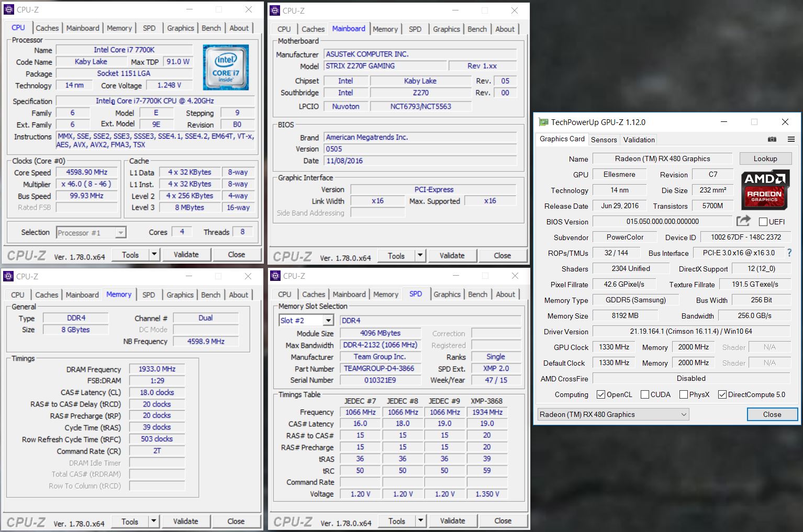Click the Intel Core i7 logo badge
803x532 pixels.
coord(226,67)
